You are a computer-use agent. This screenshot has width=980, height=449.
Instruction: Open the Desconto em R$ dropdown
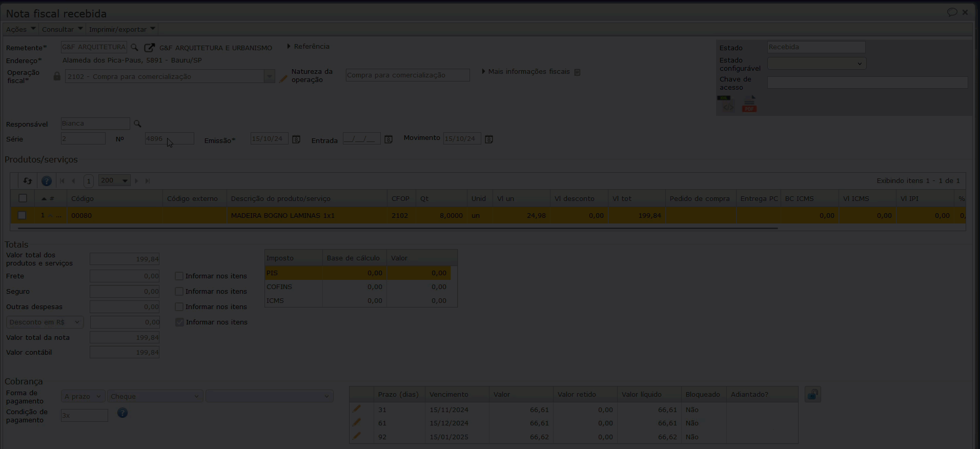pos(45,322)
